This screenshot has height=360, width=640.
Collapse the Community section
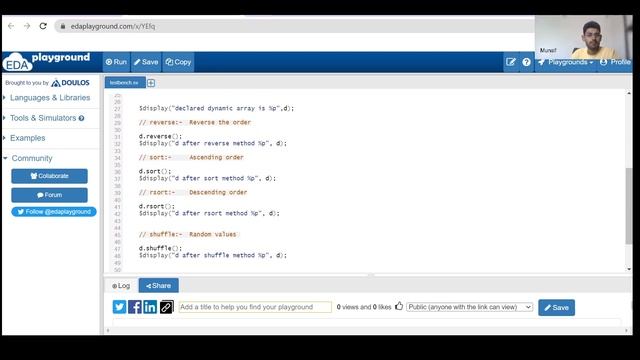[32, 158]
